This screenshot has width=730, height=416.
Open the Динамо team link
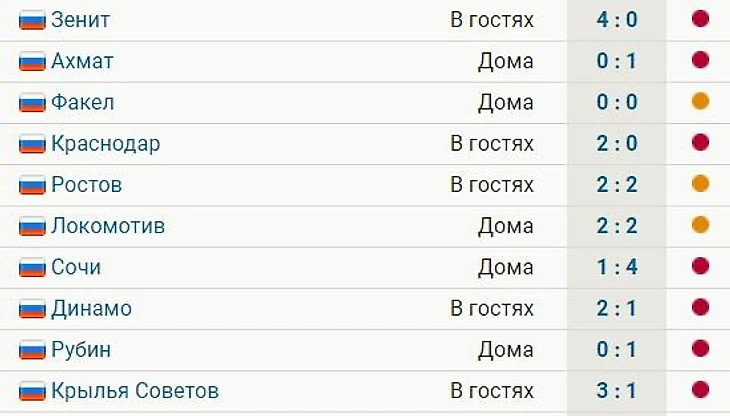pyautogui.click(x=91, y=308)
